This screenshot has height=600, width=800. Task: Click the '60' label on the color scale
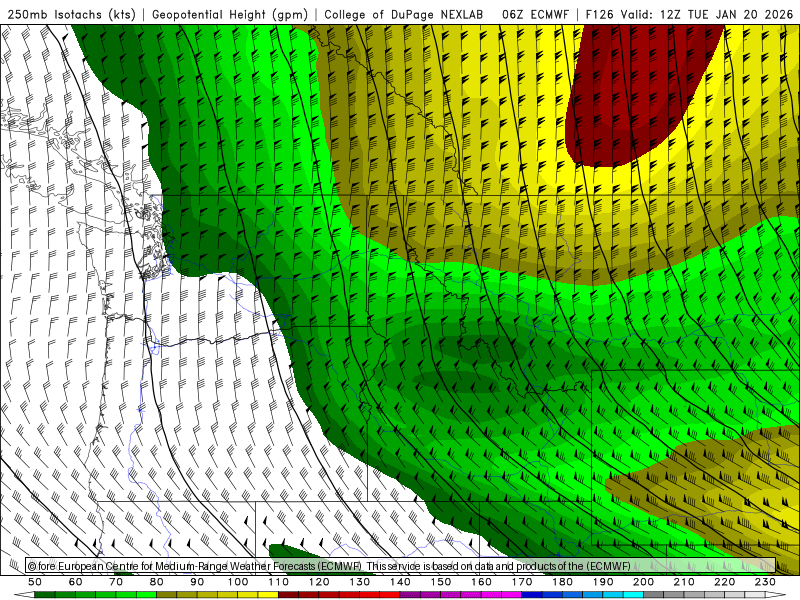pyautogui.click(x=75, y=582)
